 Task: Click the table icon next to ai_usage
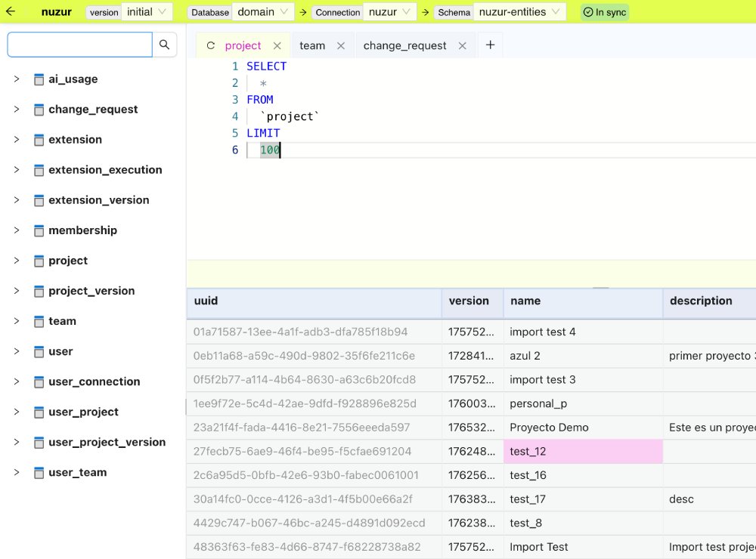(39, 79)
